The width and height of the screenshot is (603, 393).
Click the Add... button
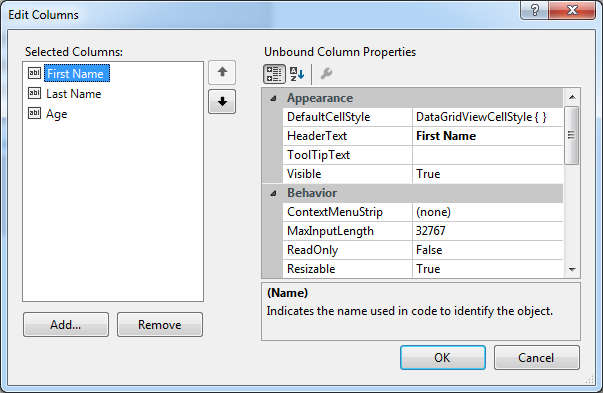66,325
